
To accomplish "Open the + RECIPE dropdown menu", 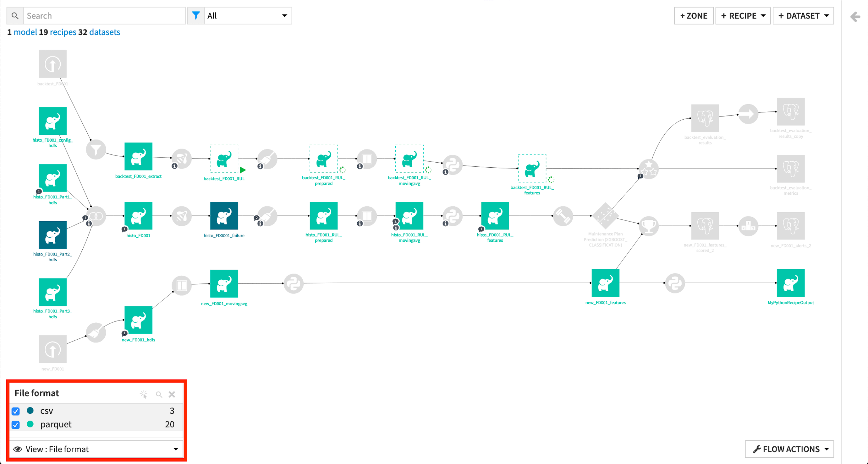I will pyautogui.click(x=743, y=15).
